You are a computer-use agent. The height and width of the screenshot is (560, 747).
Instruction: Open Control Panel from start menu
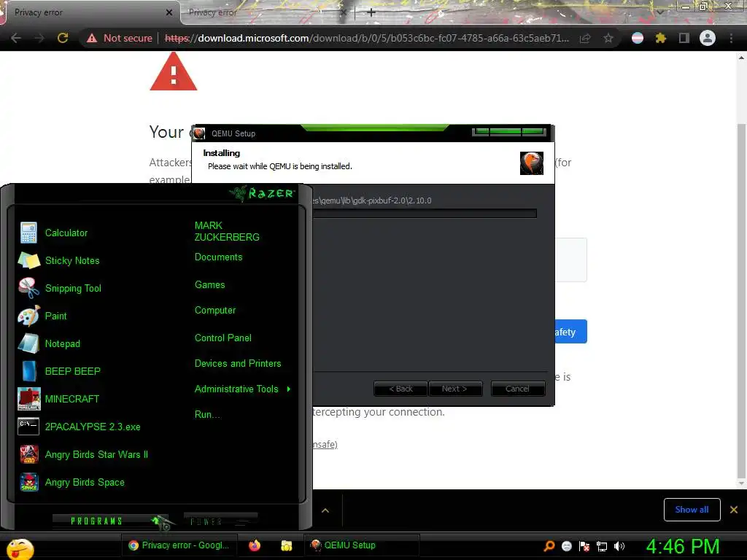click(x=223, y=338)
